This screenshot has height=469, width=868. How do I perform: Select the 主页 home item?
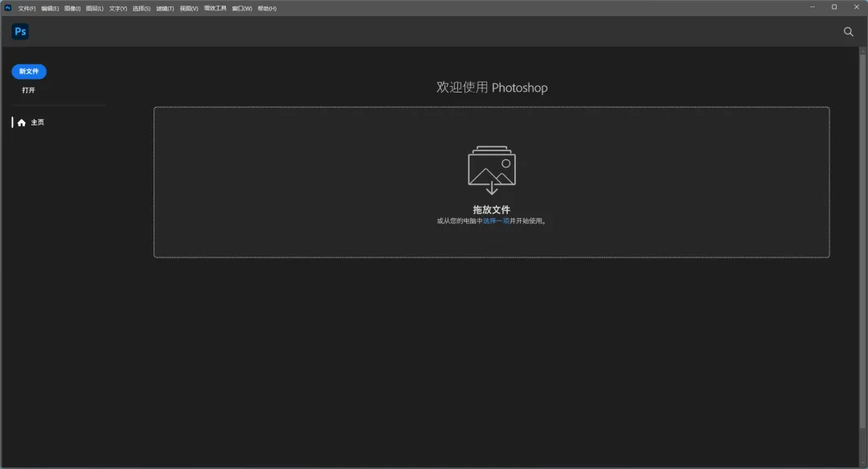31,122
